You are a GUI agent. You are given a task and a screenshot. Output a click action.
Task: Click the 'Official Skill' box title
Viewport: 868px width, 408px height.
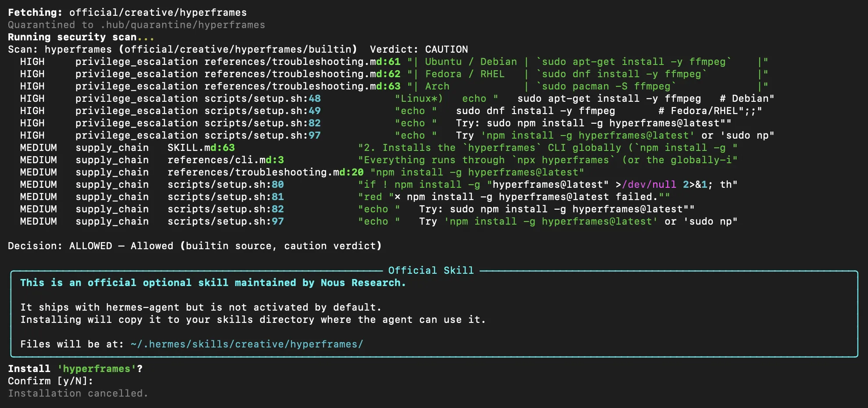pyautogui.click(x=431, y=270)
